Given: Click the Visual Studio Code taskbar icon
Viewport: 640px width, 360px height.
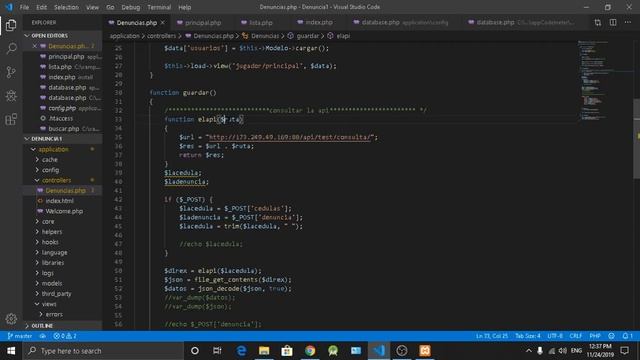Looking at the screenshot, I should click(379, 351).
